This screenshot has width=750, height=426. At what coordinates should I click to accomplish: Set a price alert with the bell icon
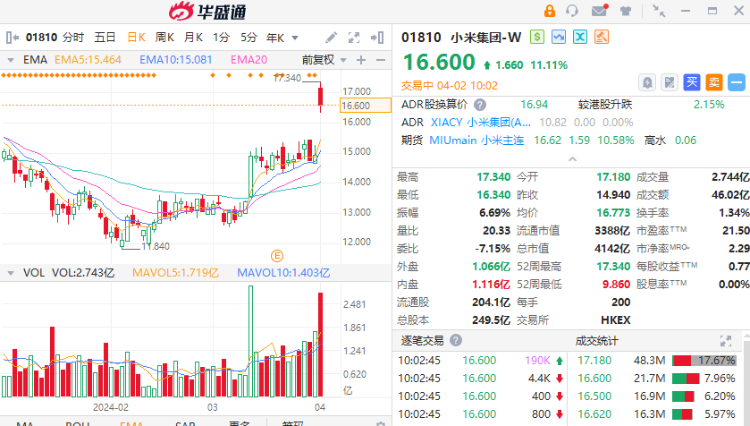(x=647, y=83)
